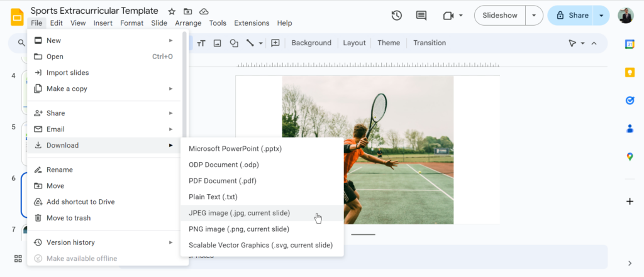
Task: Select the shape tool in toolbar
Action: point(234,43)
